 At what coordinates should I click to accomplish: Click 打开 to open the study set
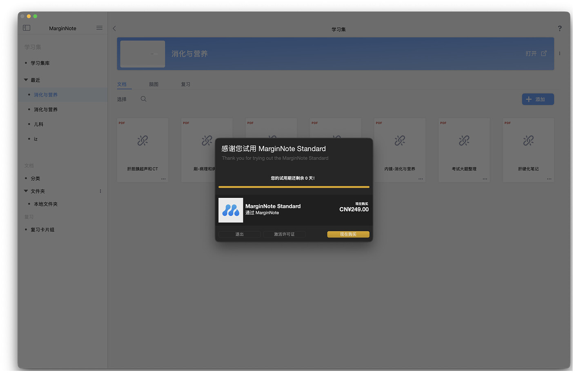pos(531,54)
